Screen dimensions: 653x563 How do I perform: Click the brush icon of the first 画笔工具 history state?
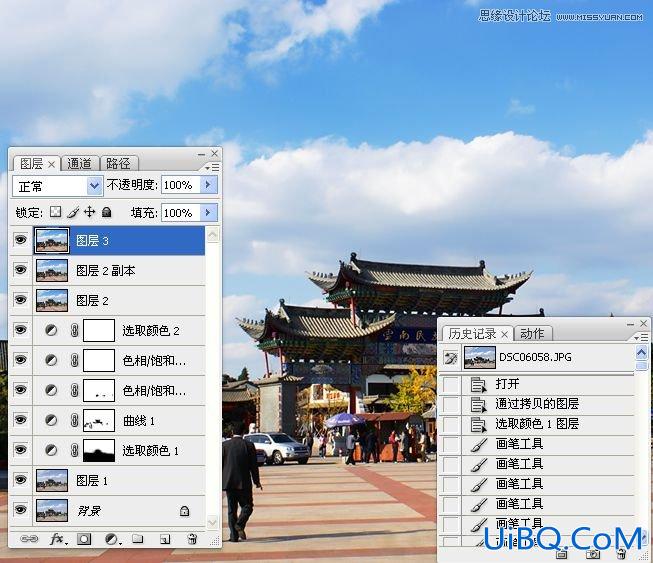tap(479, 445)
